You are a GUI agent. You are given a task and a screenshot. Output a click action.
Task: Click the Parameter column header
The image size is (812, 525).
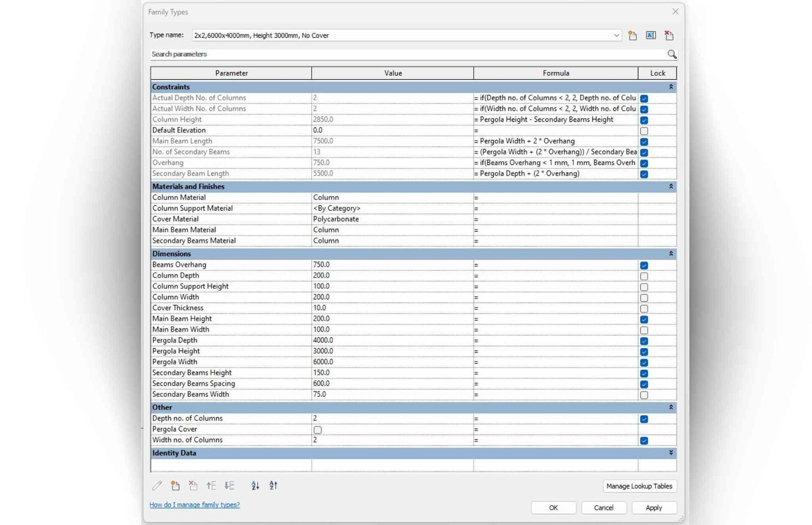tap(231, 73)
